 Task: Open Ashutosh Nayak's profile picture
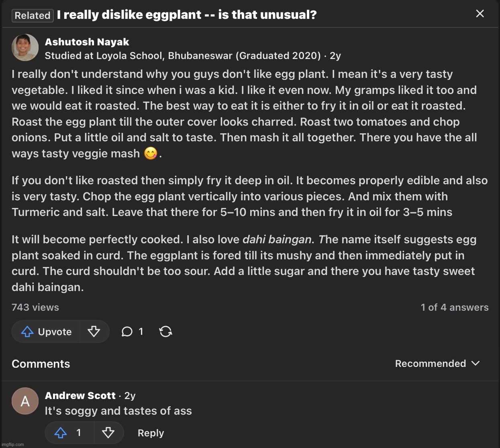(25, 48)
